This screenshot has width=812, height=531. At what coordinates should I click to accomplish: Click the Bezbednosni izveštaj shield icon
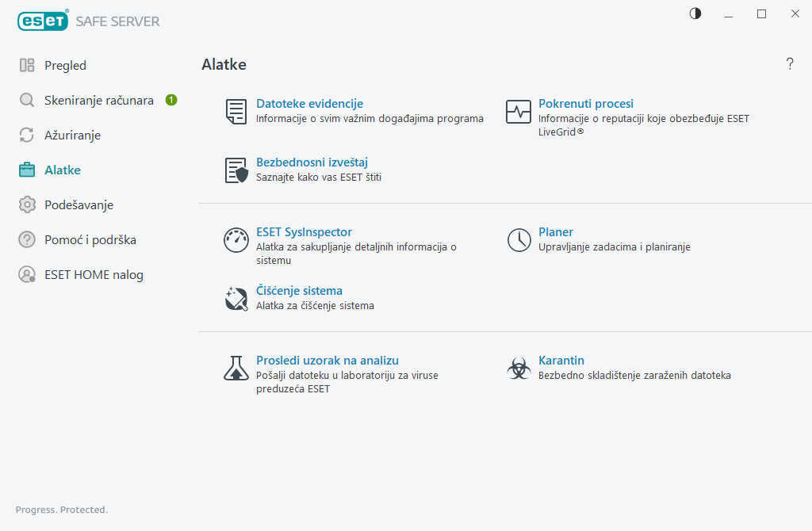tap(236, 170)
